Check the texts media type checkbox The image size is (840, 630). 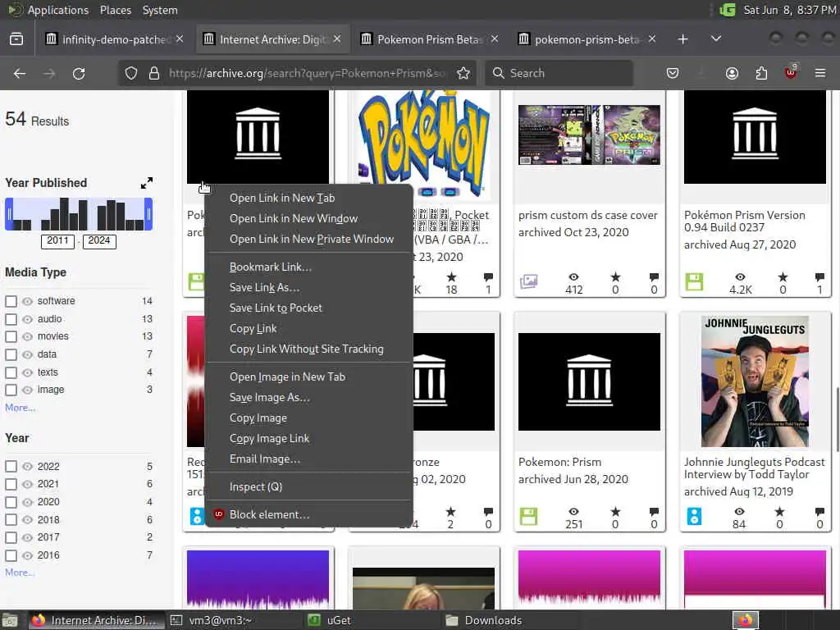11,372
